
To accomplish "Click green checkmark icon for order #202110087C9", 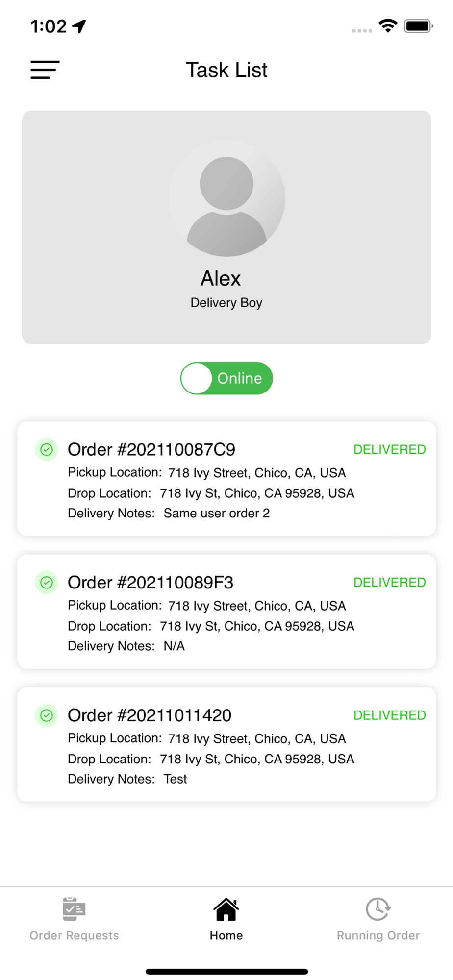I will 47,449.
